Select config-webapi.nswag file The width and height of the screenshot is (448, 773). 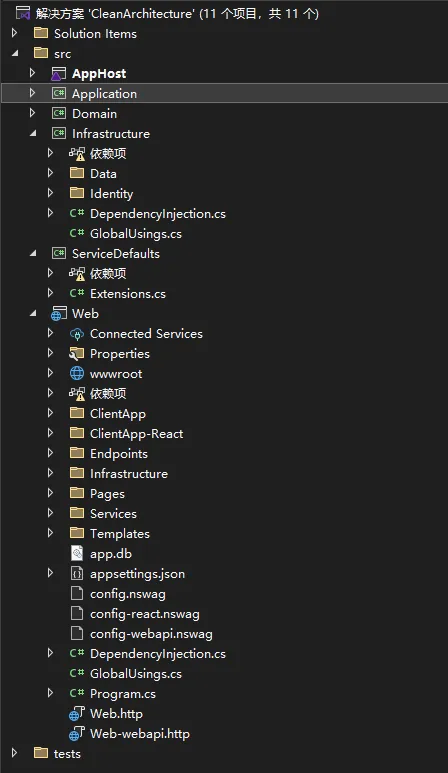point(151,634)
